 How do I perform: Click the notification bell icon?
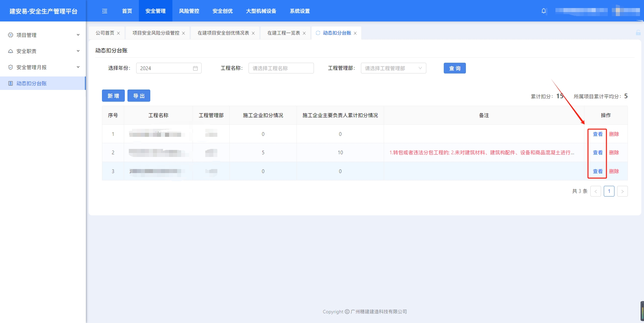point(544,11)
